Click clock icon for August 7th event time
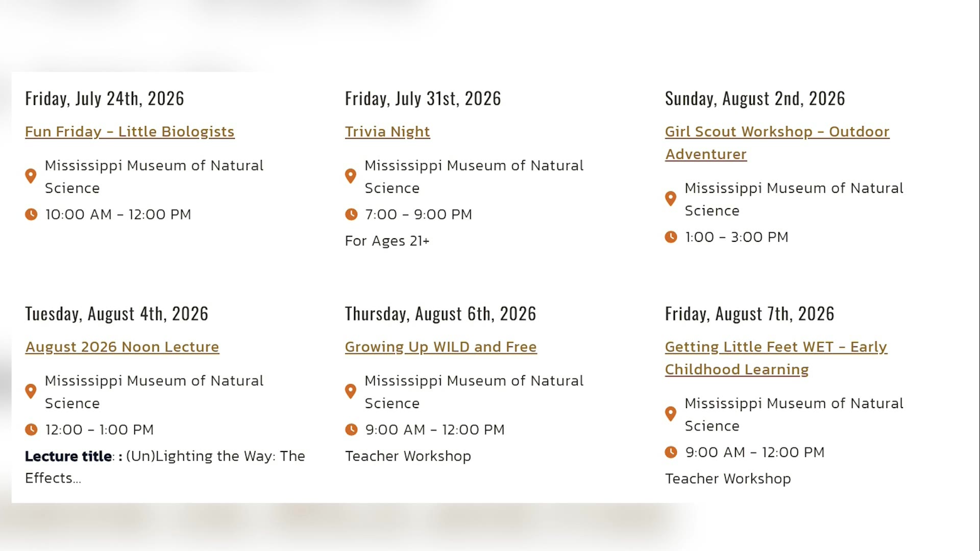980x551 pixels. pyautogui.click(x=671, y=452)
